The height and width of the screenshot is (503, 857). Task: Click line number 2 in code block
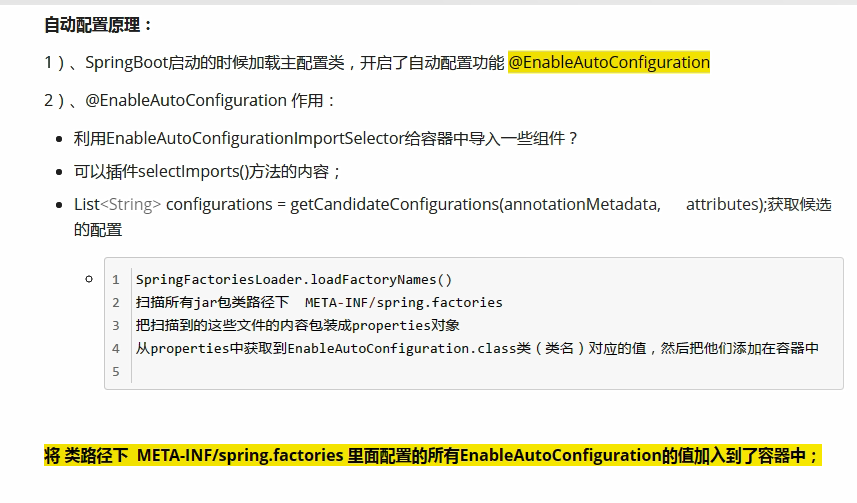116,302
